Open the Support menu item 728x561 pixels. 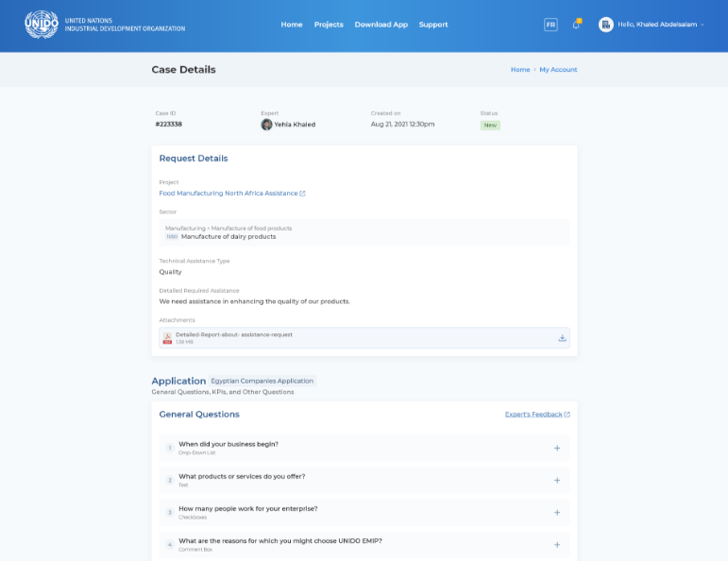coord(433,25)
